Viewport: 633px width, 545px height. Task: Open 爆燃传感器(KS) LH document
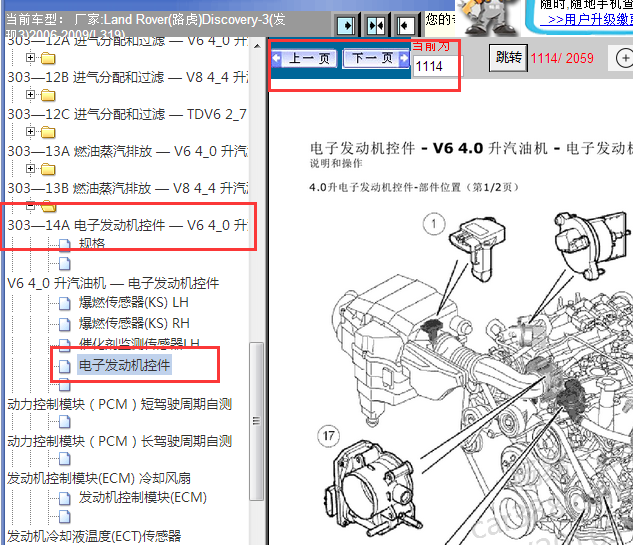(x=134, y=303)
